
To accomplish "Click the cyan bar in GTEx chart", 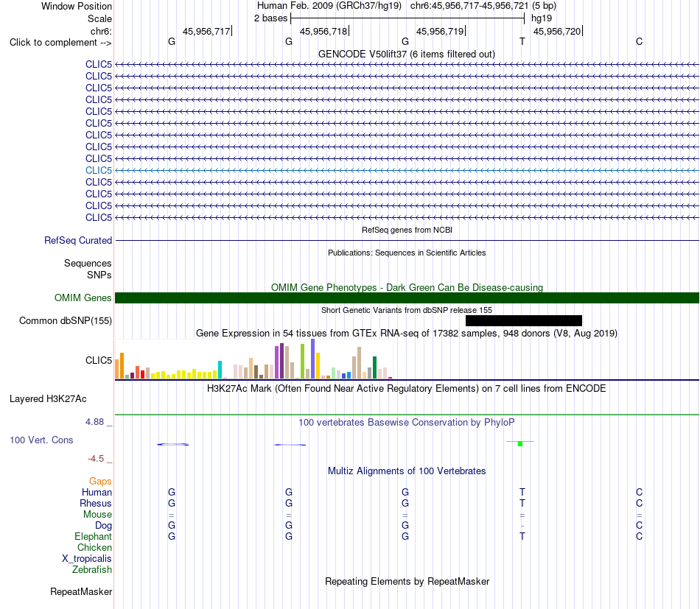I will point(220,370).
